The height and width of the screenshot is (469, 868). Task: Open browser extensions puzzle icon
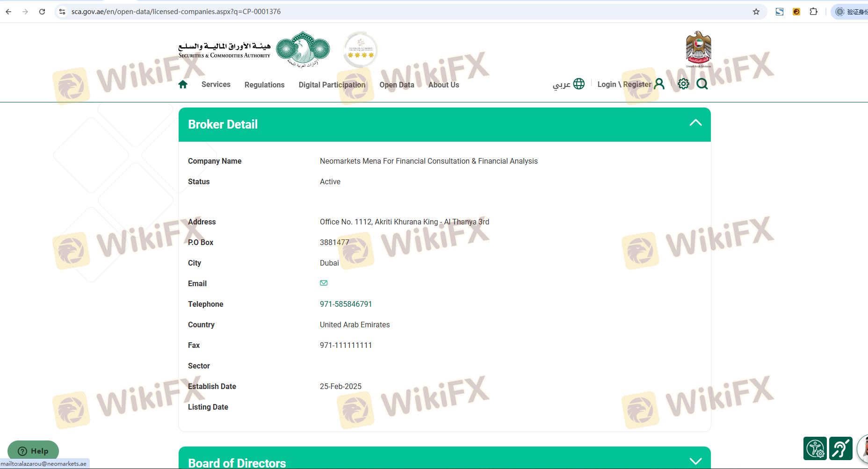(814, 12)
